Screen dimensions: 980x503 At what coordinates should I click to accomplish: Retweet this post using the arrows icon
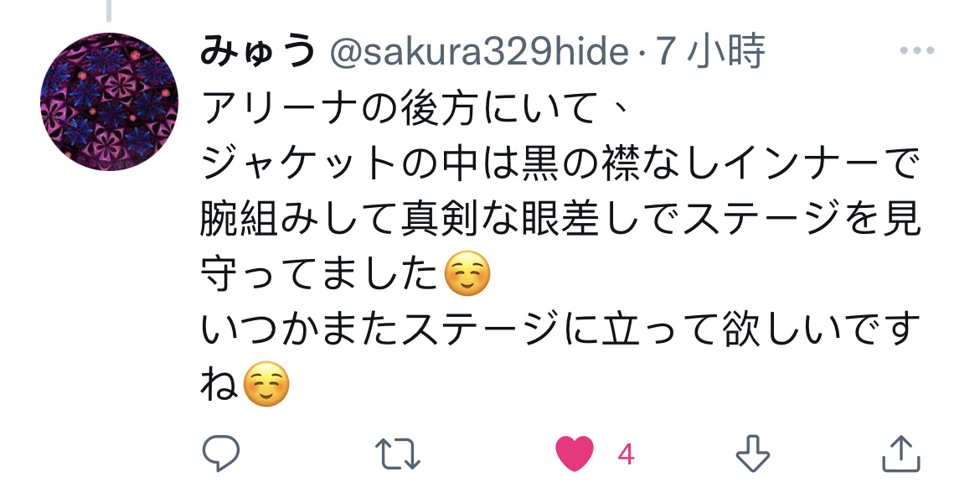(x=398, y=454)
